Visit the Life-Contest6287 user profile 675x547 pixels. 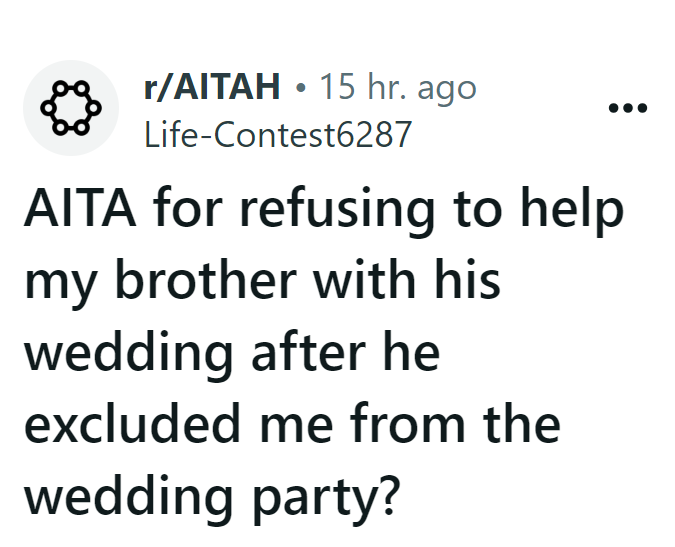point(277,133)
